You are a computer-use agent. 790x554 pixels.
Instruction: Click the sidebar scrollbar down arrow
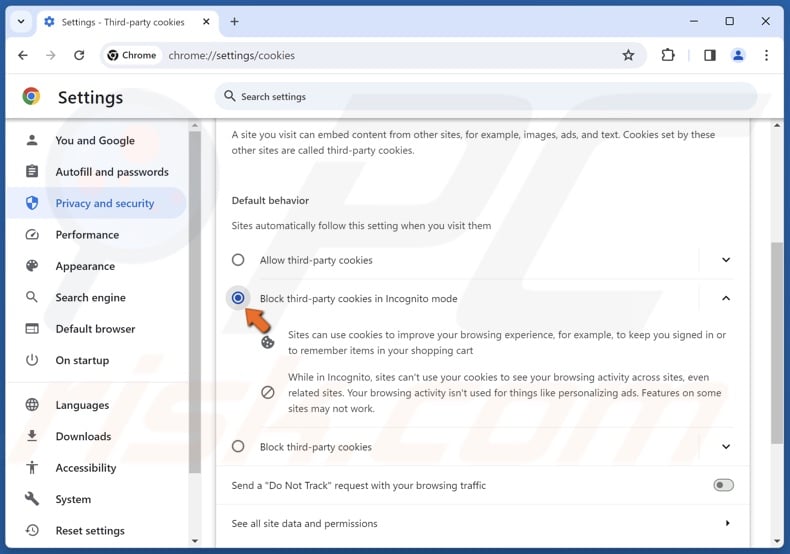click(195, 541)
